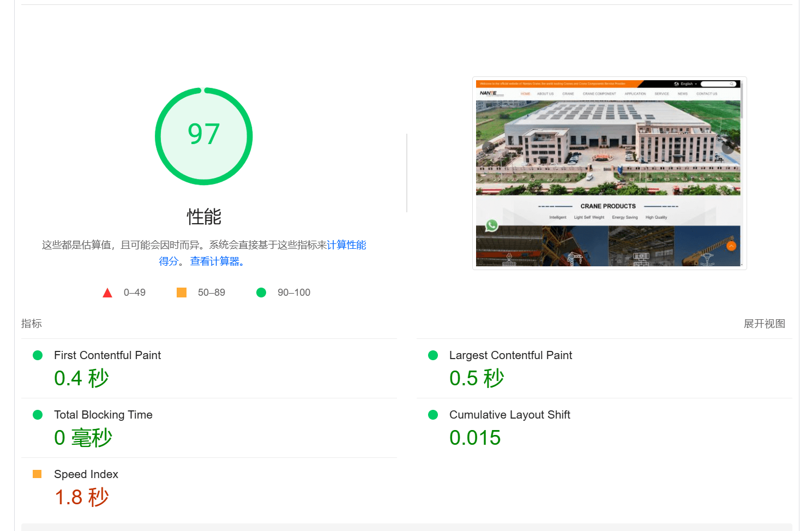Click the red triangle 0–49 legend icon

pos(107,293)
